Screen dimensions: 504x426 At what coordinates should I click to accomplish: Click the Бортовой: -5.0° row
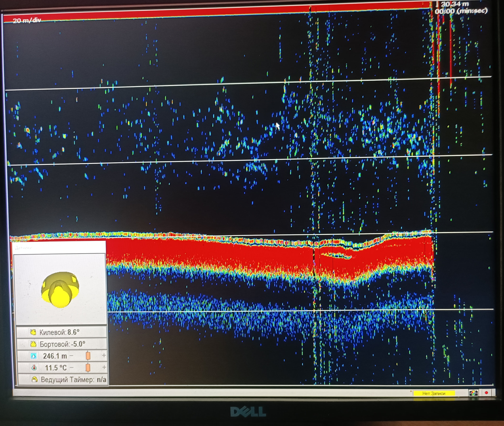tap(62, 344)
